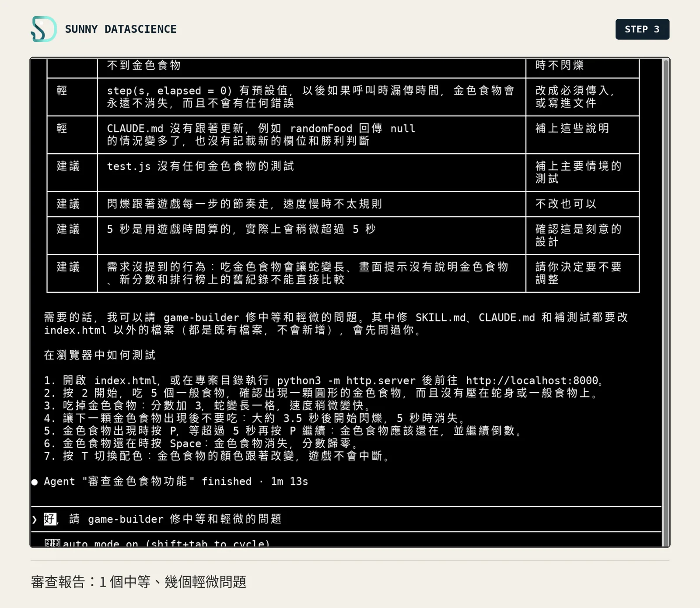The height and width of the screenshot is (608, 700).
Task: Click the cell "請你決定要不要調整"
Action: tap(582, 273)
